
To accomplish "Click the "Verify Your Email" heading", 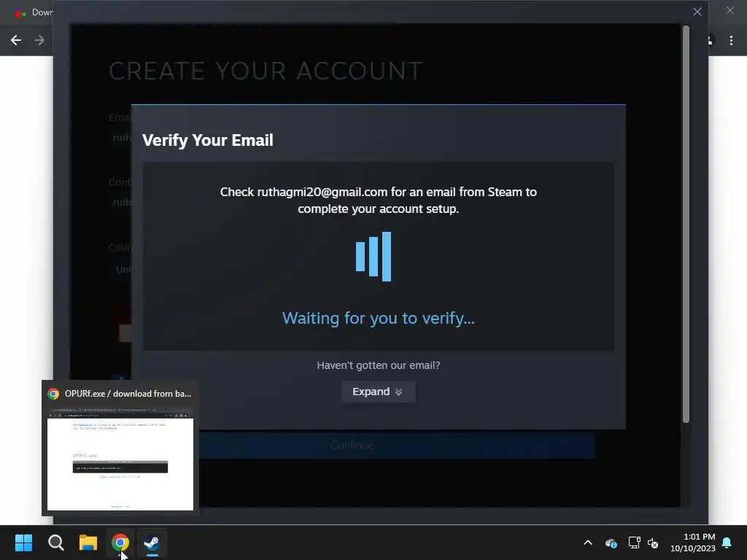I will point(208,140).
